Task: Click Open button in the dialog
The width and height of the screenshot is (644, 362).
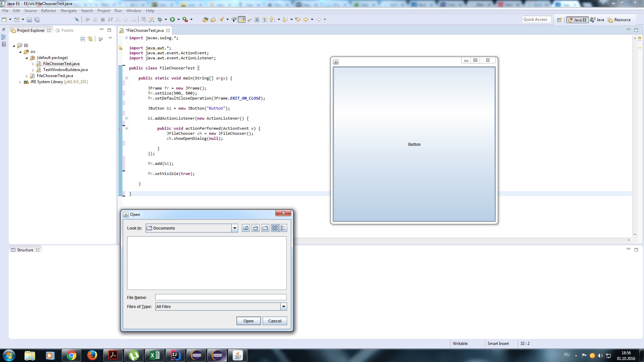Action: point(249,321)
